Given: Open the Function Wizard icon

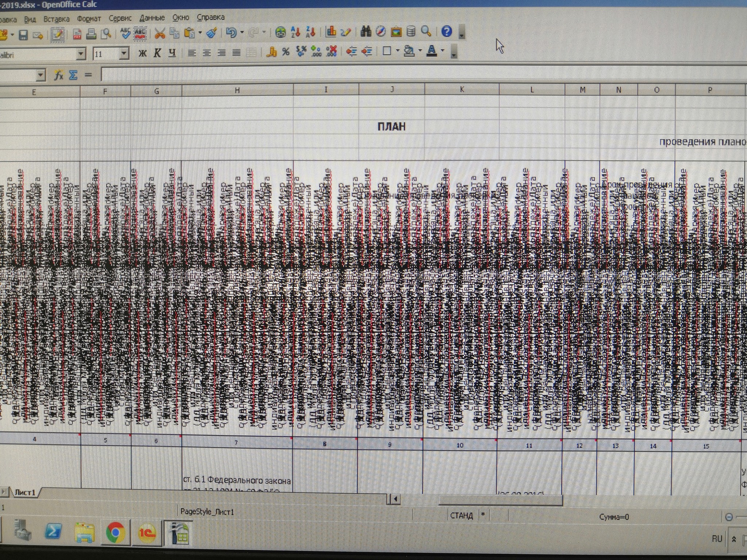Looking at the screenshot, I should (58, 75).
